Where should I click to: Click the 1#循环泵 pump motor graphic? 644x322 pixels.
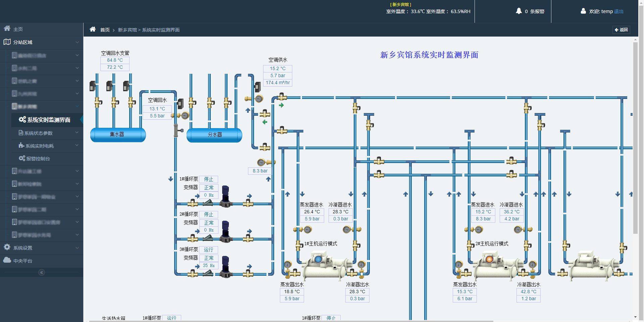coord(226,196)
